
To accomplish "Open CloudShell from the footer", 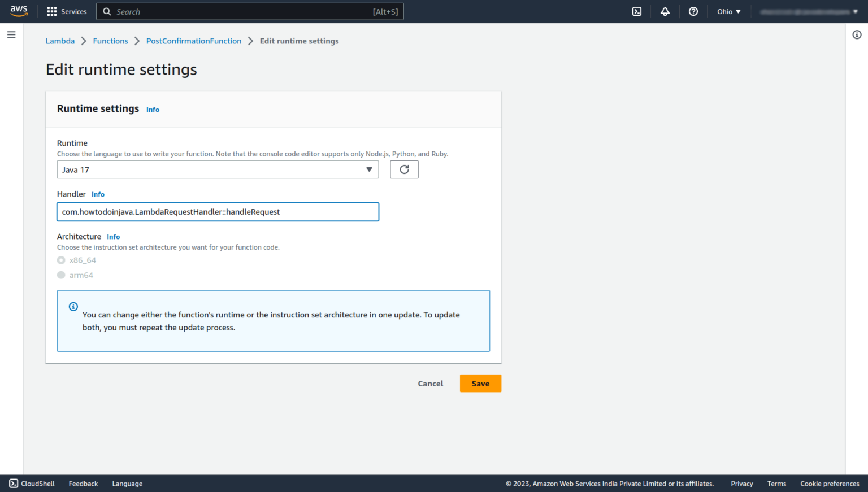I will click(31, 484).
